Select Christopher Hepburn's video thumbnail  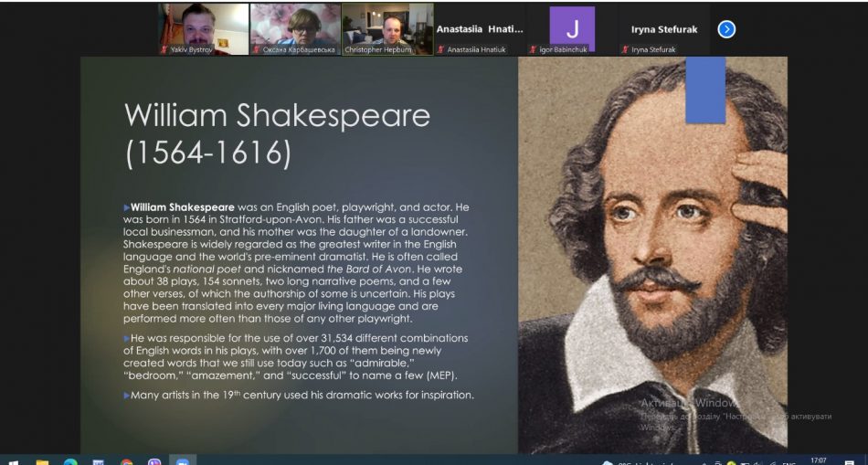point(387,27)
